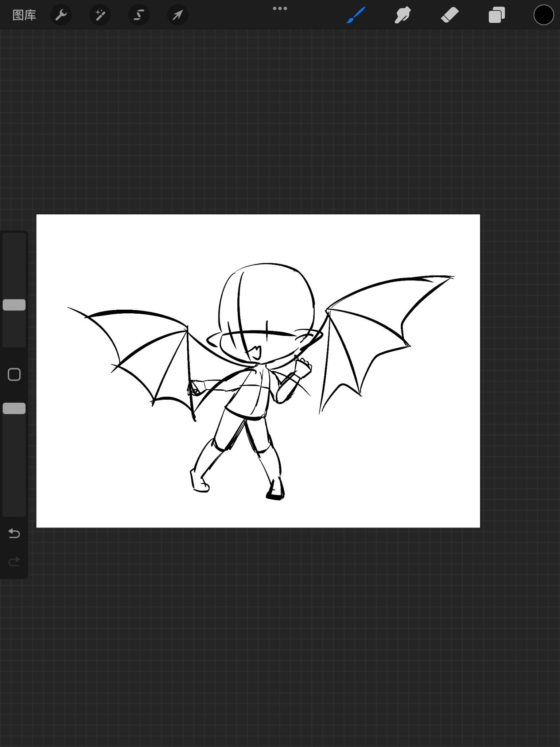The height and width of the screenshot is (747, 560).
Task: Tap the undo arrow
Action: coord(14,534)
